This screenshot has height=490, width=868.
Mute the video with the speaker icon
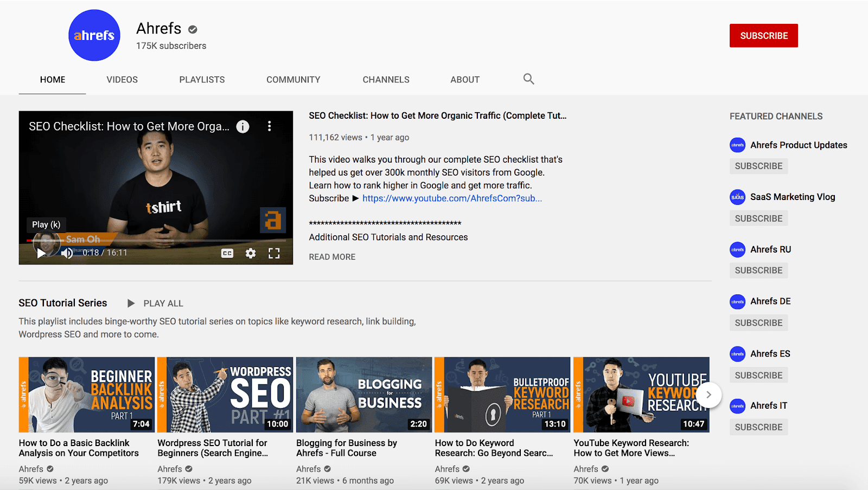click(67, 253)
